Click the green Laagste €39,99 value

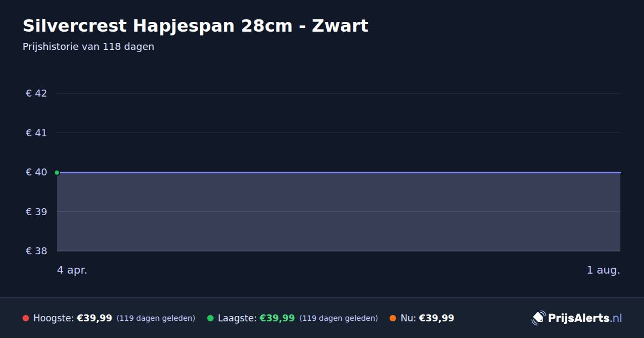coord(277,318)
